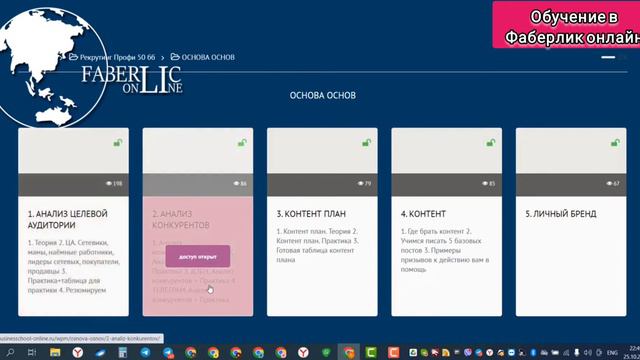Open the 1. АНАЛИЗ ЦЕЛЕВОЙ АУДИТОРИИ lesson title
The image size is (640, 360).
pos(68,219)
